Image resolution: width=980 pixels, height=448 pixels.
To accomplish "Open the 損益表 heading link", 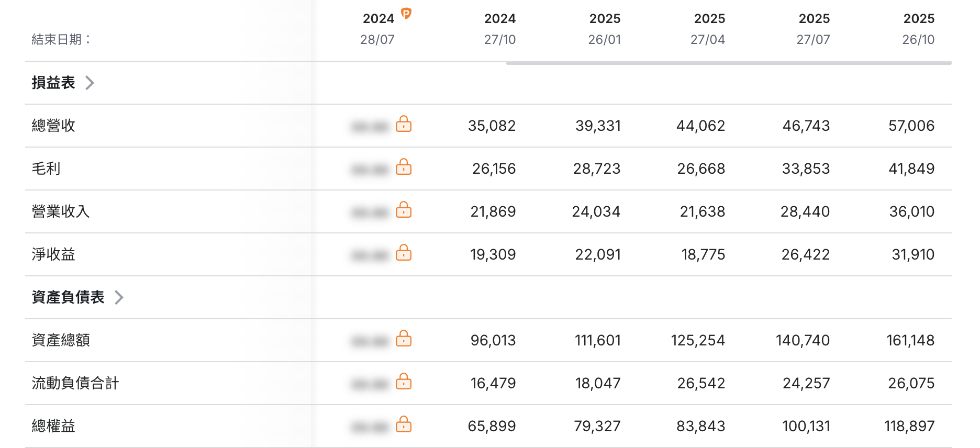I will 53,83.
